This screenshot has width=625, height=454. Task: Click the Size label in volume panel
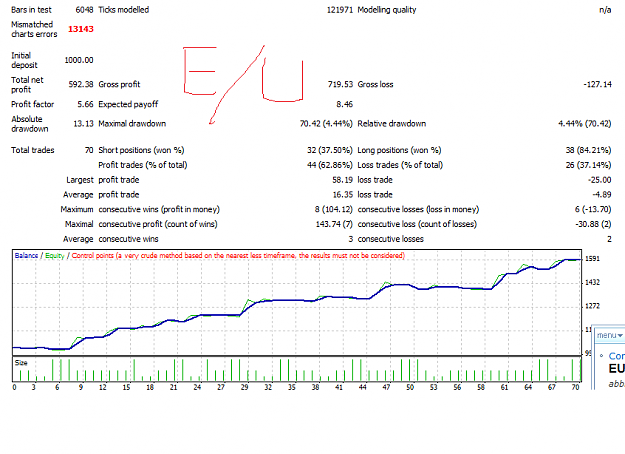[x=21, y=363]
